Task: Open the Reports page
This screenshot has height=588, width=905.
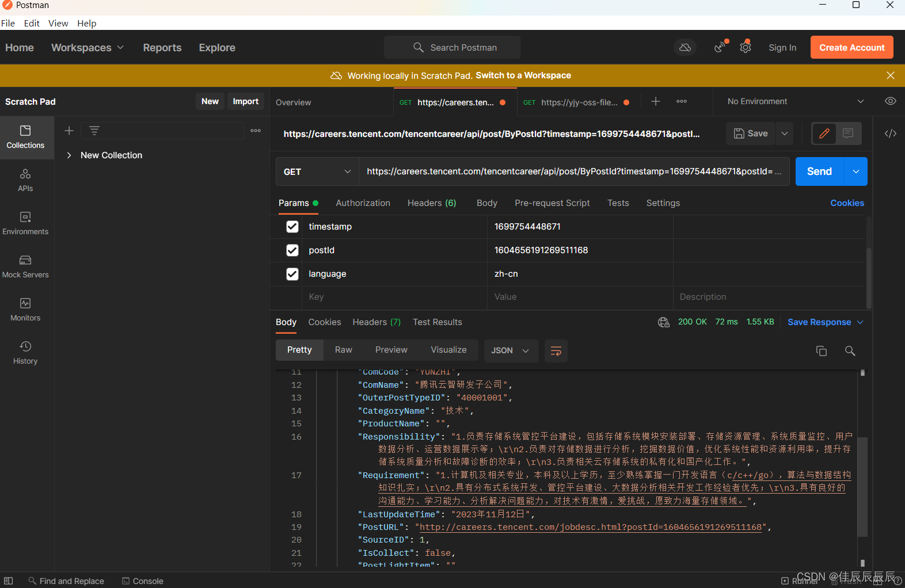Action: coord(162,48)
